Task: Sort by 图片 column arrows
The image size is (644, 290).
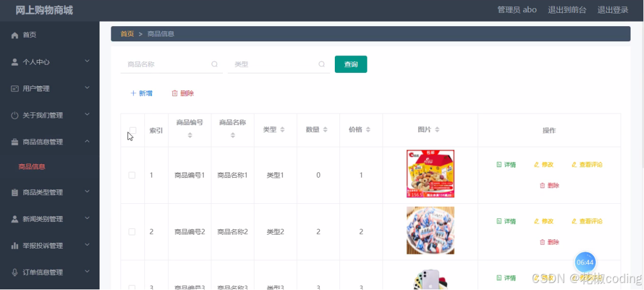Action: tap(437, 129)
